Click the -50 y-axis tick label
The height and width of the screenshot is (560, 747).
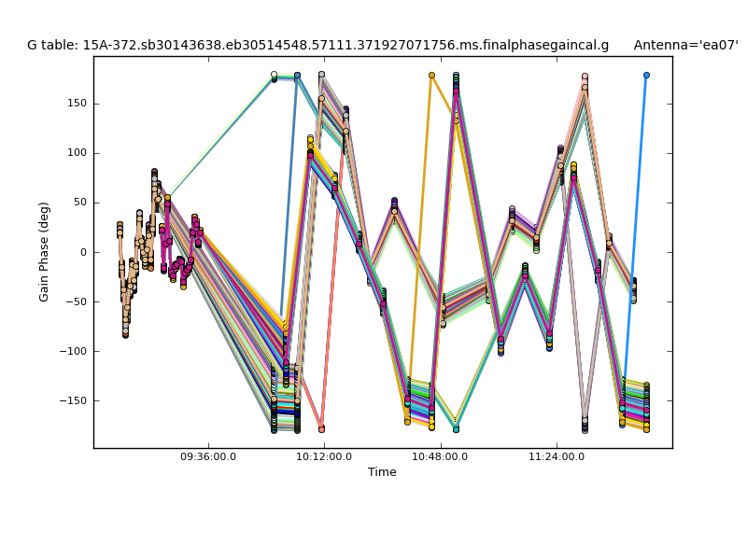coord(76,301)
